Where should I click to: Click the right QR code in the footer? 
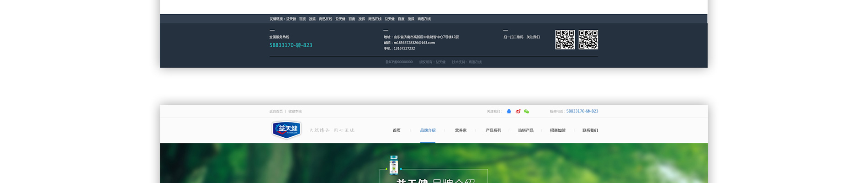tap(588, 39)
